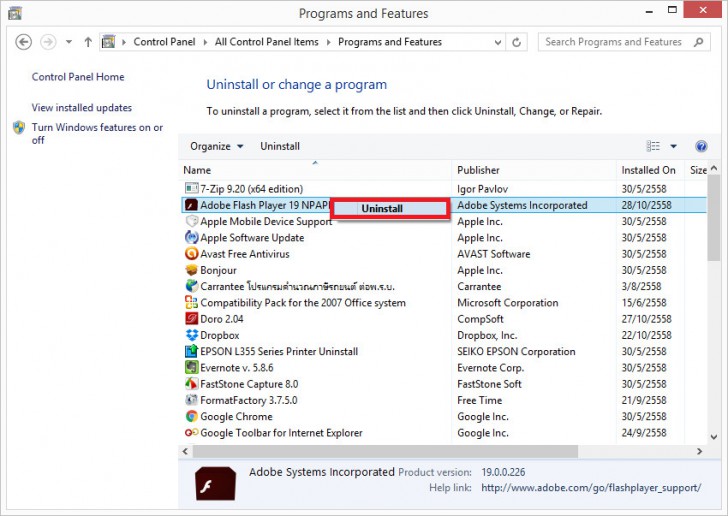Click the Dropbox program icon
Screen dimensions: 728x516
click(191, 335)
